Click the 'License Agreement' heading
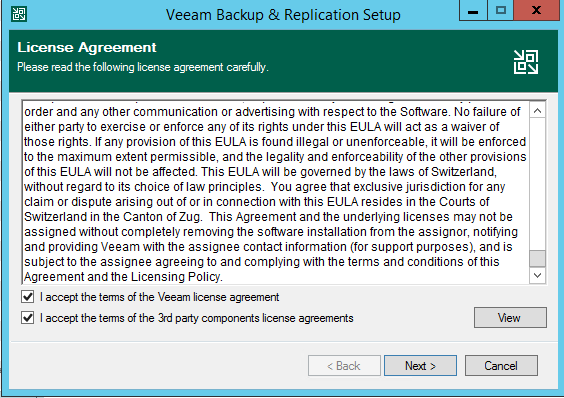 click(87, 48)
